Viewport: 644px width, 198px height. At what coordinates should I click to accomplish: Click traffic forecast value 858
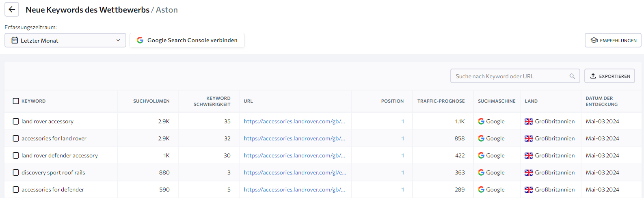point(460,138)
